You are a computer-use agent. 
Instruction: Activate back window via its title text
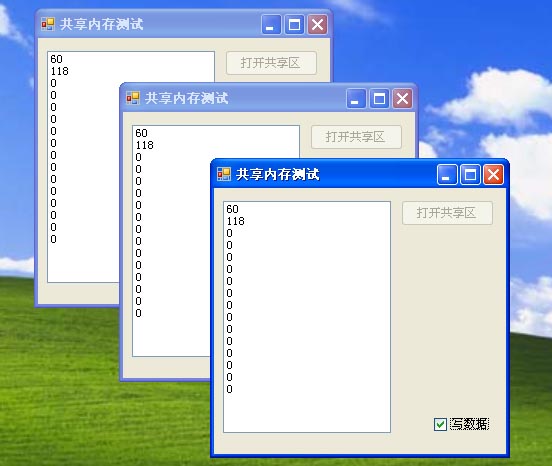point(101,24)
